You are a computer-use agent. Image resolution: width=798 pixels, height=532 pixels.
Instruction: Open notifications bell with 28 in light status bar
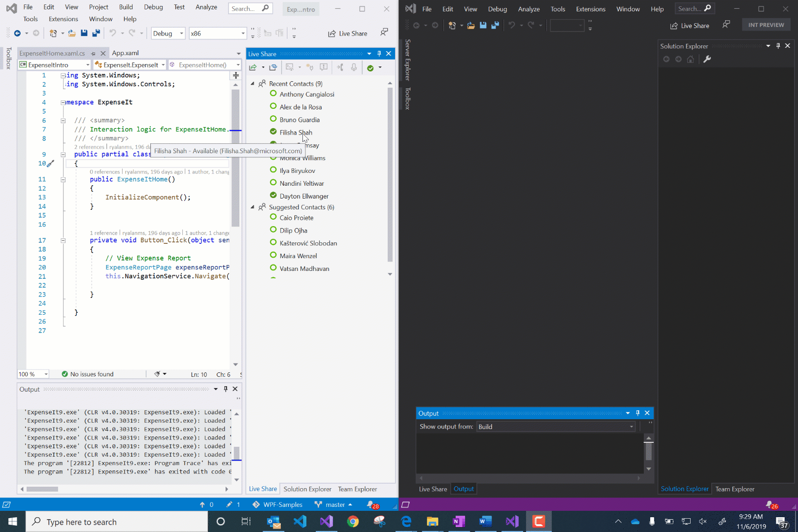[373, 504]
